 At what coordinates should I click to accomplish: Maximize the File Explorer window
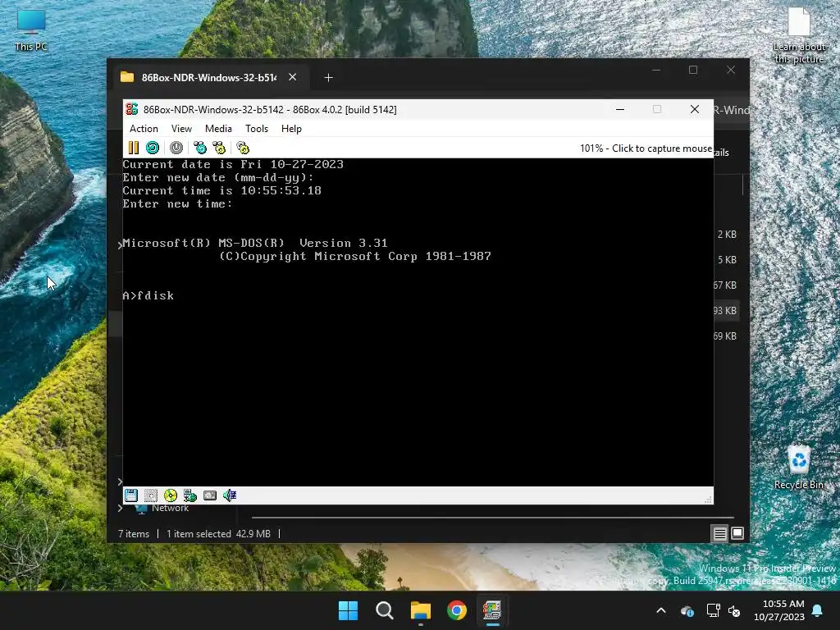pyautogui.click(x=693, y=71)
